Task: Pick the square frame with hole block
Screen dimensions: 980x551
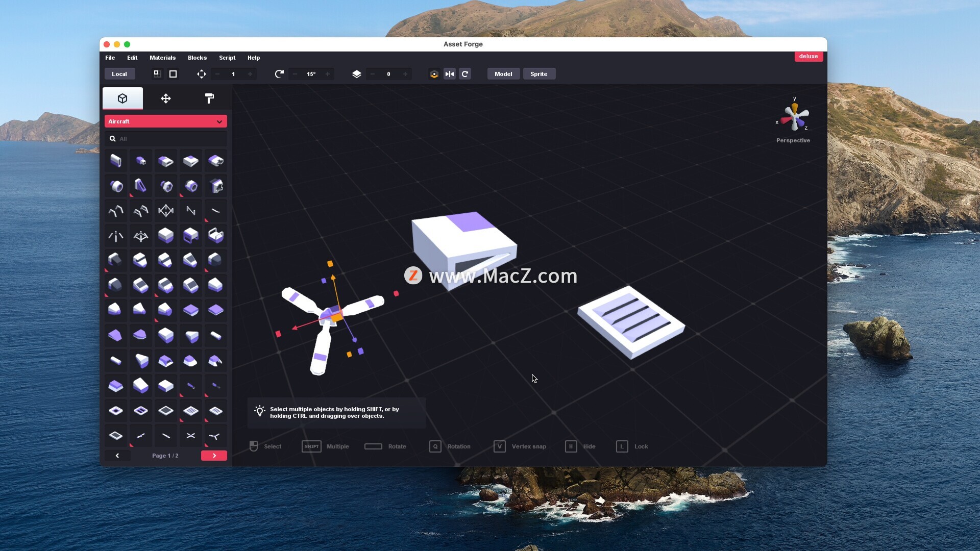Action: point(116,411)
